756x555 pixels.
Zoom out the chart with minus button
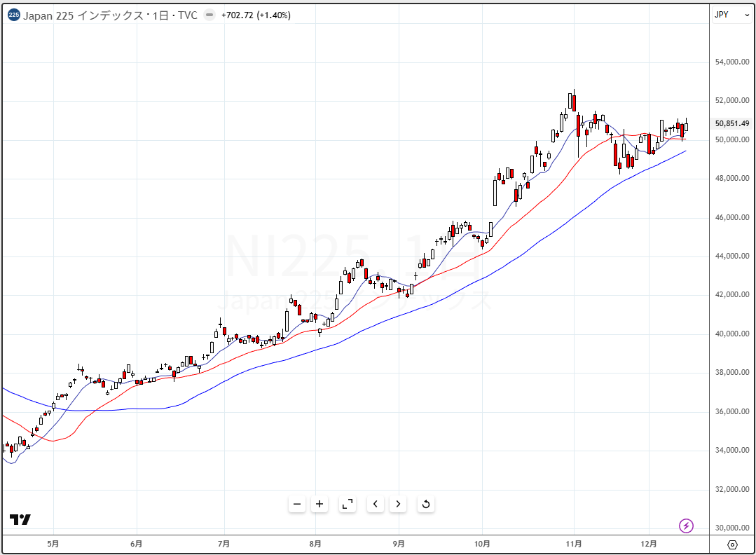297,504
